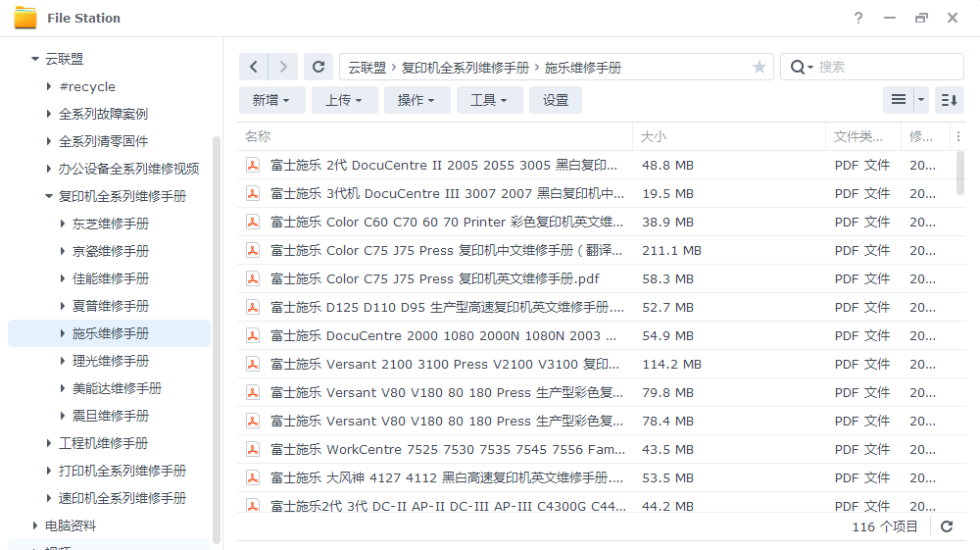Click the PDF icon of DocuCentre 2000 1080 file

coord(253,335)
